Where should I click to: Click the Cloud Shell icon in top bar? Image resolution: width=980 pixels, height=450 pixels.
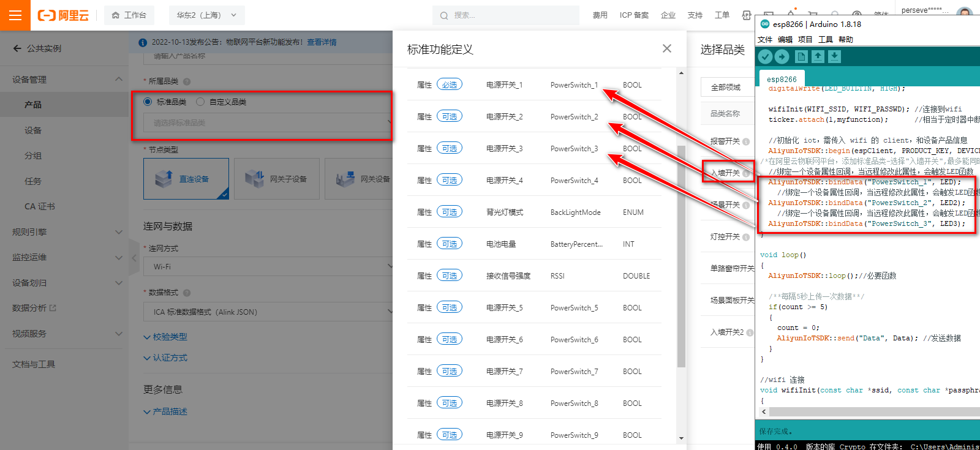747,15
